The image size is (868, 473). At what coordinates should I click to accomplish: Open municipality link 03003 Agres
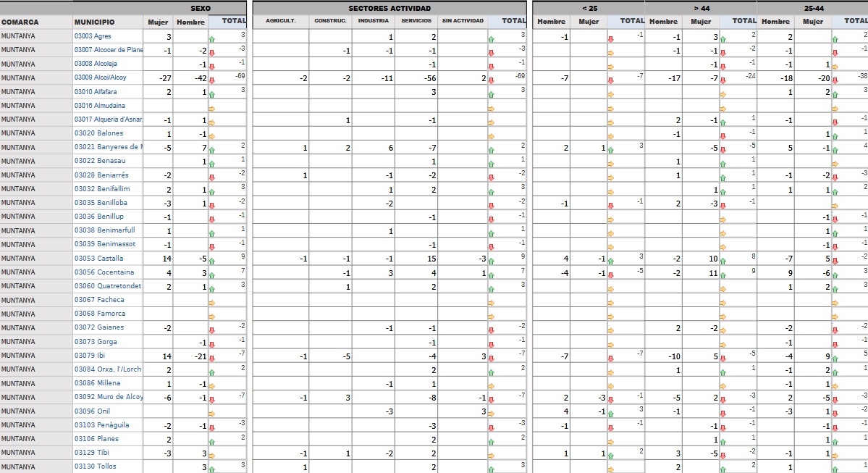point(93,36)
